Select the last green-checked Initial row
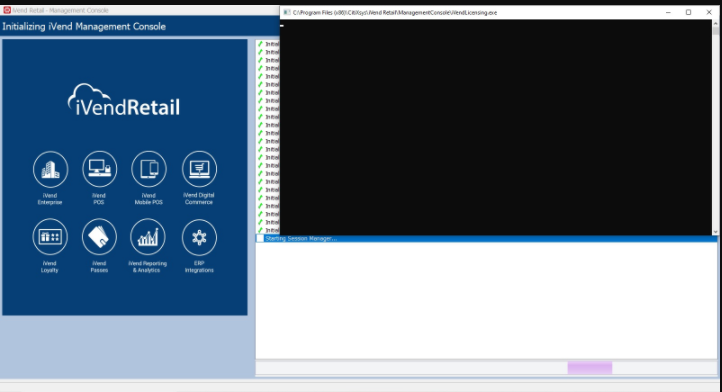 268,230
